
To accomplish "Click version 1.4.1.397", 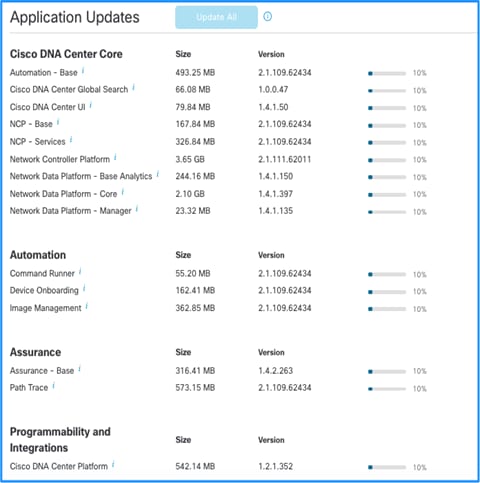I will 276,194.
